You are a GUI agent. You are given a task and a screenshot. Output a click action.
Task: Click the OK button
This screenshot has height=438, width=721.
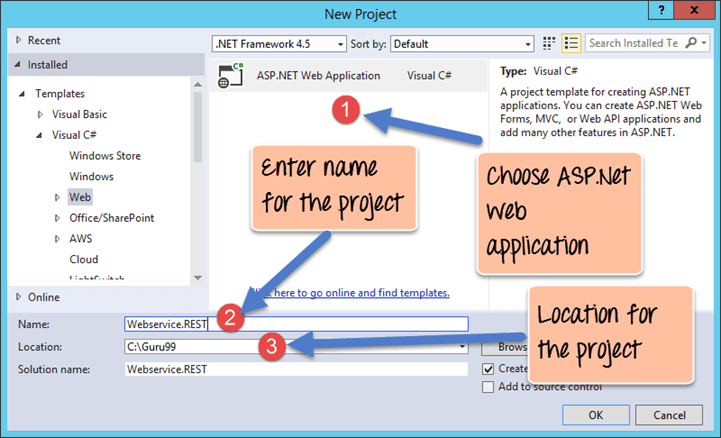pos(595,414)
